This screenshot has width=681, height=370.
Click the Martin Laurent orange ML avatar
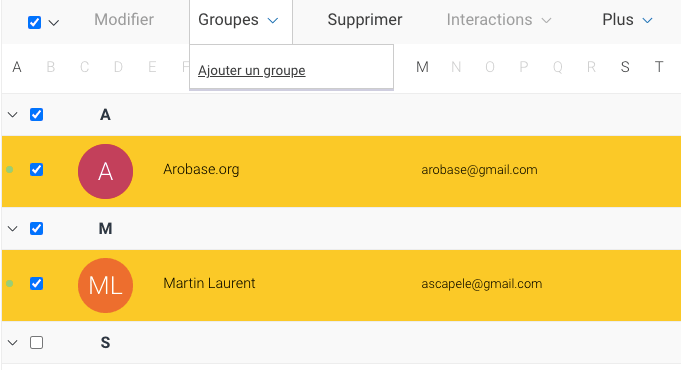106,285
